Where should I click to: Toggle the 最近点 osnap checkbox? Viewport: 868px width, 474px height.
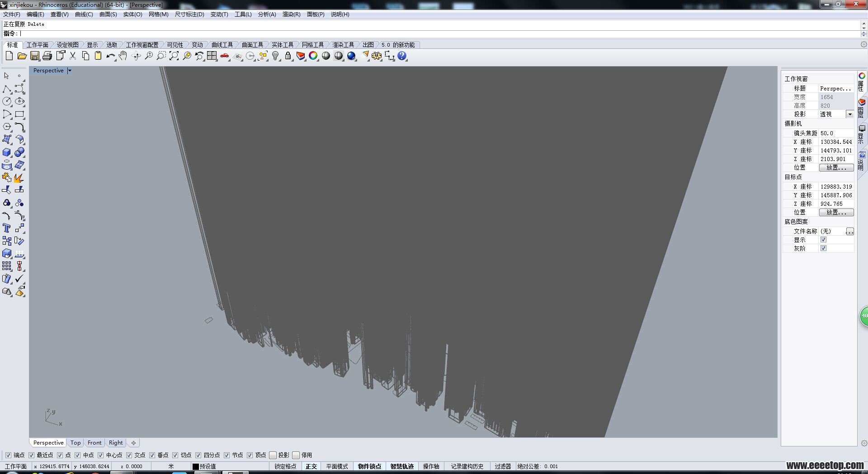pyautogui.click(x=31, y=455)
